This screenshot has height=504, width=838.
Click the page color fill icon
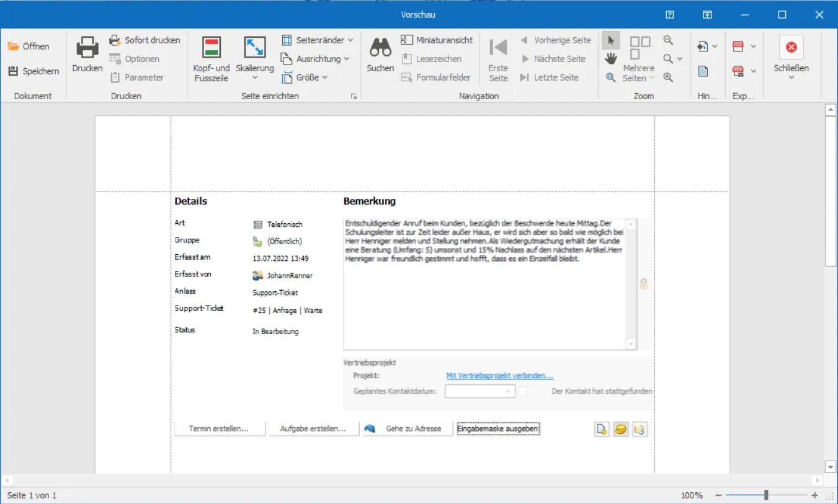702,46
